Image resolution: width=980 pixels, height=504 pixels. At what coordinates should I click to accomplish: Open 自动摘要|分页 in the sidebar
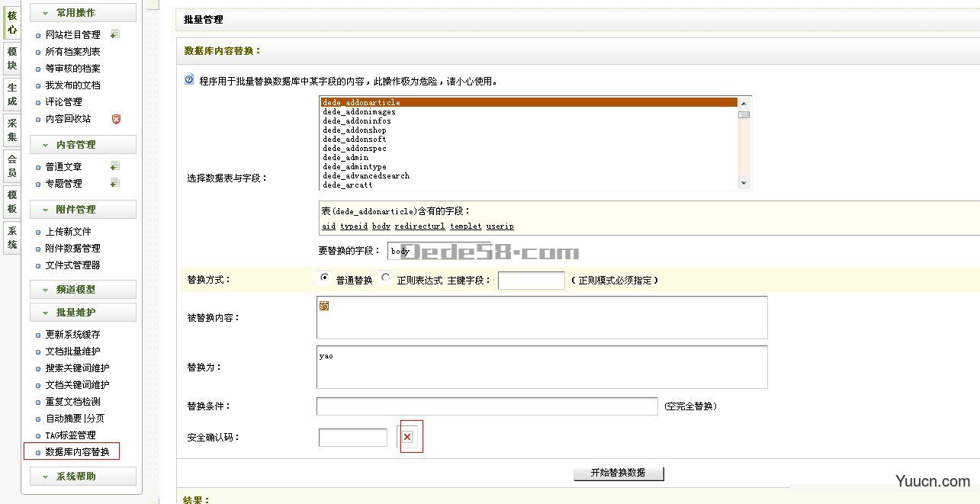pos(76,418)
